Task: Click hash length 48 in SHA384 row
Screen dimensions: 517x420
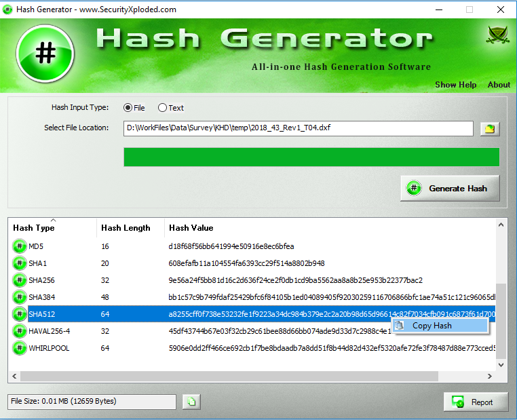Action: pos(105,297)
